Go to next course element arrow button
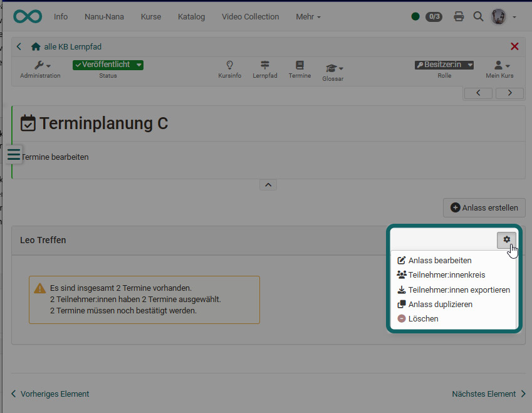The image size is (532, 413). [x=509, y=93]
